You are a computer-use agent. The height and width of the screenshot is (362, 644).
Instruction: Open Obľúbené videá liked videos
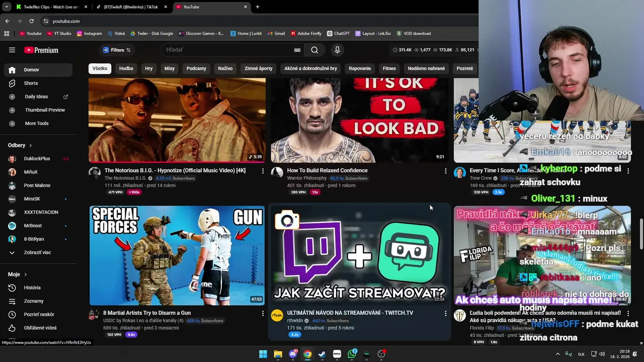[x=38, y=328]
